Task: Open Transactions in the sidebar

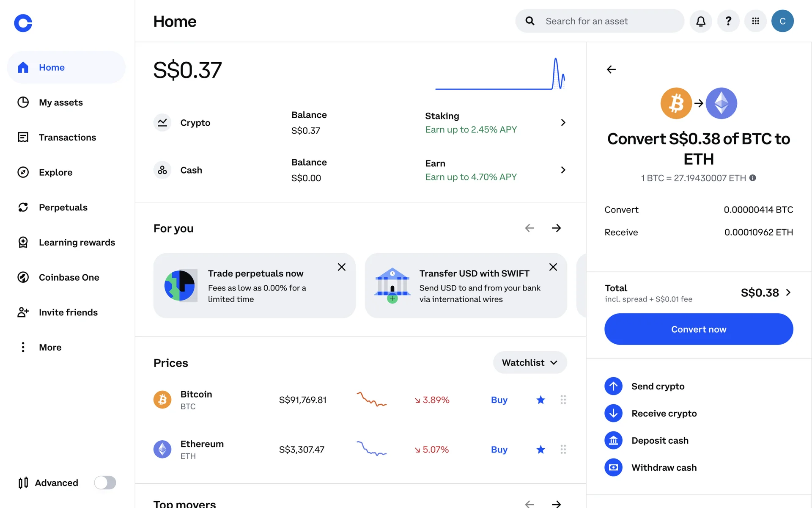Action: 67,138
